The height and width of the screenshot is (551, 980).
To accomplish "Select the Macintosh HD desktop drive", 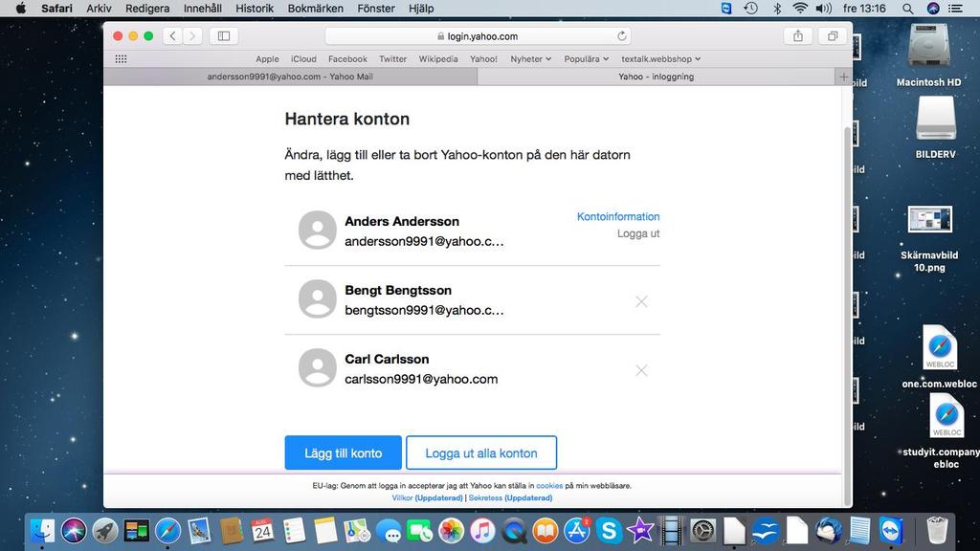I will (x=928, y=55).
